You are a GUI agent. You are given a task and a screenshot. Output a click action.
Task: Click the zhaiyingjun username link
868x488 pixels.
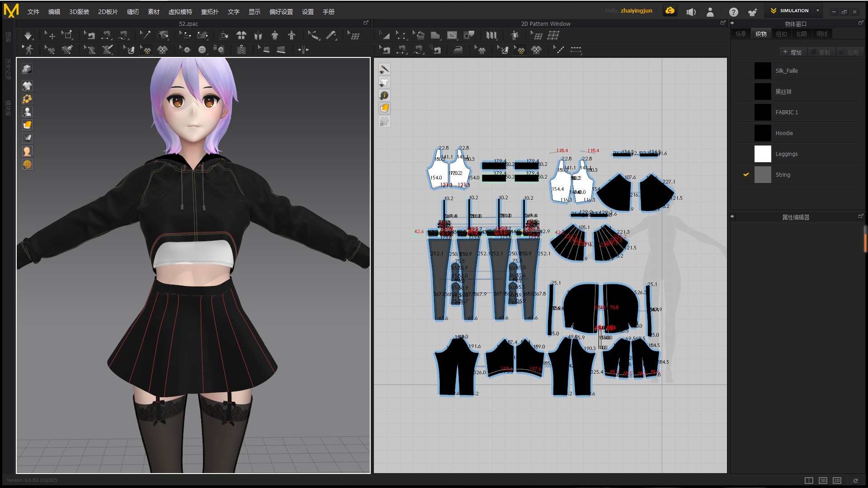636,11
